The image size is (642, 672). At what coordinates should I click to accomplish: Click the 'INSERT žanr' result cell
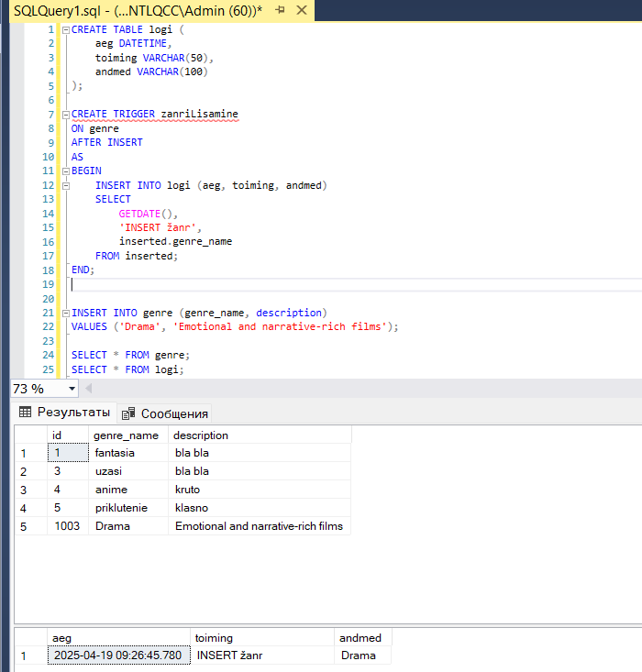(x=262, y=655)
